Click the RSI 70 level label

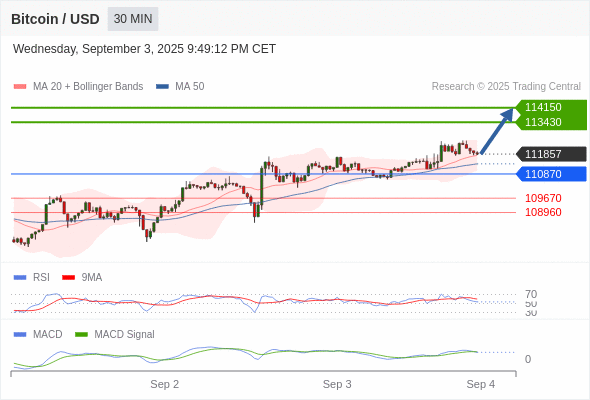(531, 294)
